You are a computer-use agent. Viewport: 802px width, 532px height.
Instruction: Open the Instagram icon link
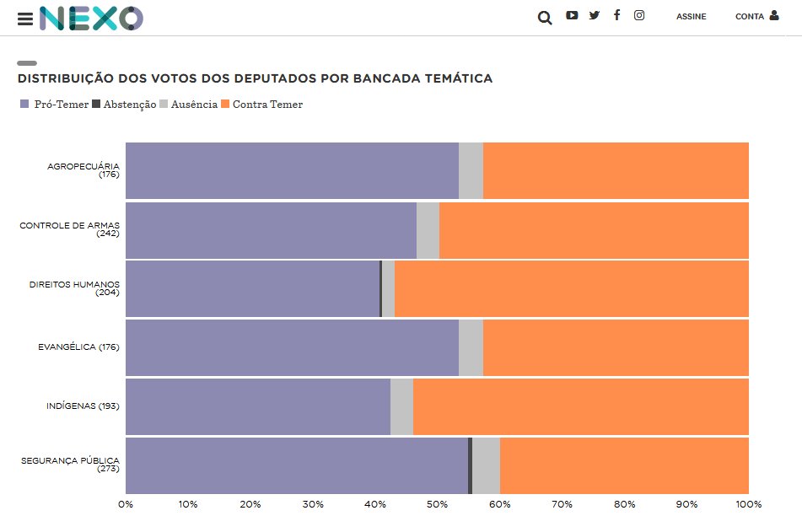(639, 15)
